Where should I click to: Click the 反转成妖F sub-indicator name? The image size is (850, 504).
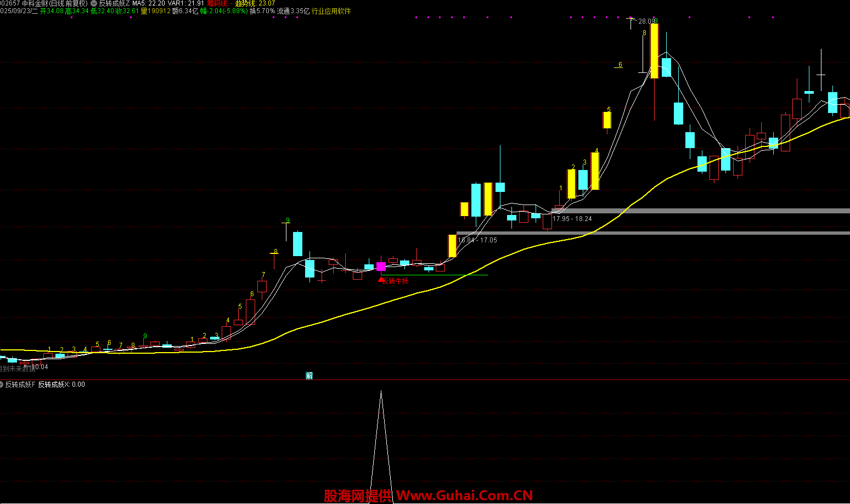tap(20, 384)
